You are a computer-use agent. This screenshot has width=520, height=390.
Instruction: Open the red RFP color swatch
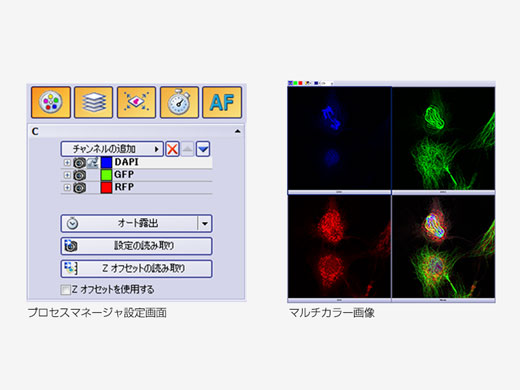point(106,188)
